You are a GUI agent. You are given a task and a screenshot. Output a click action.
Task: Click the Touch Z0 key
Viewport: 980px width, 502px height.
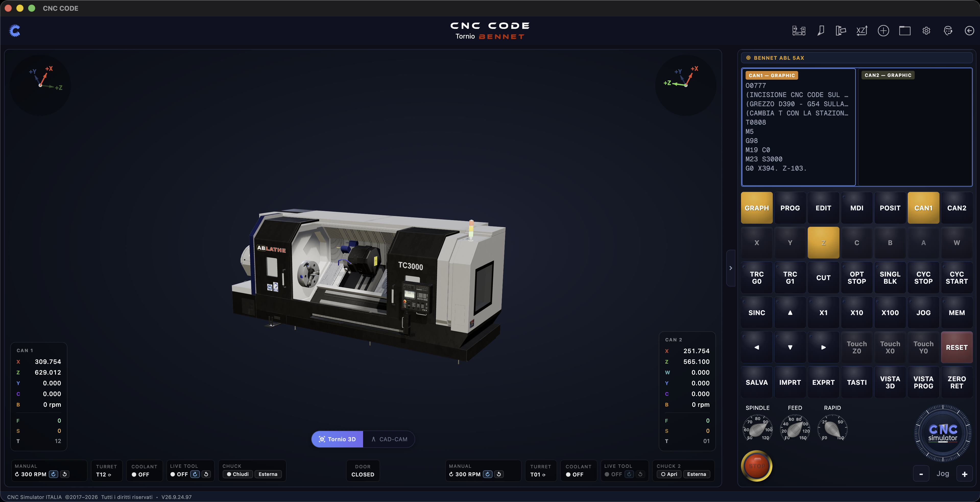[857, 347]
